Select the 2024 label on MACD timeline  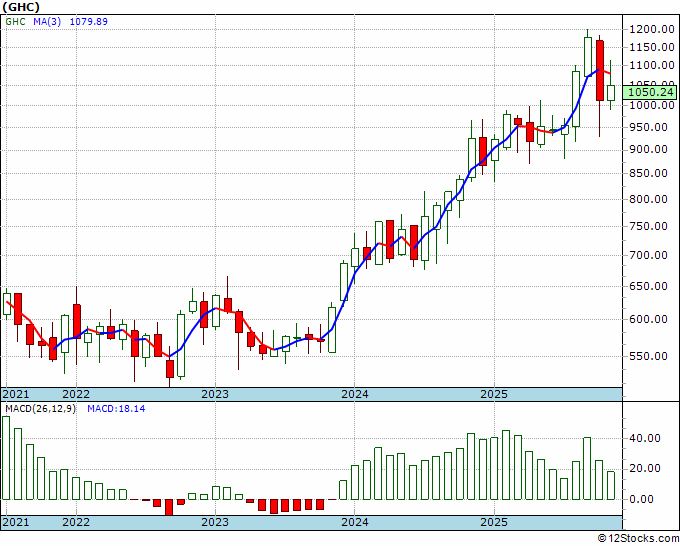pos(355,522)
